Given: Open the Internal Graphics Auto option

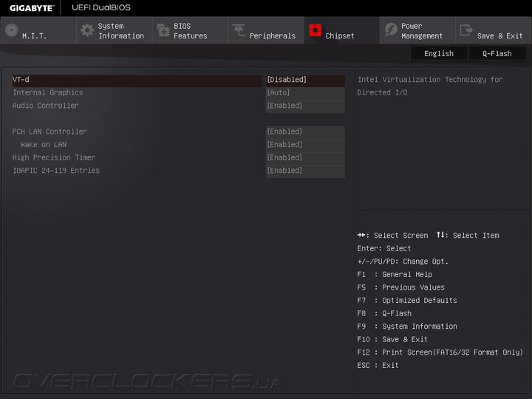Looking at the screenshot, I should pos(305,92).
